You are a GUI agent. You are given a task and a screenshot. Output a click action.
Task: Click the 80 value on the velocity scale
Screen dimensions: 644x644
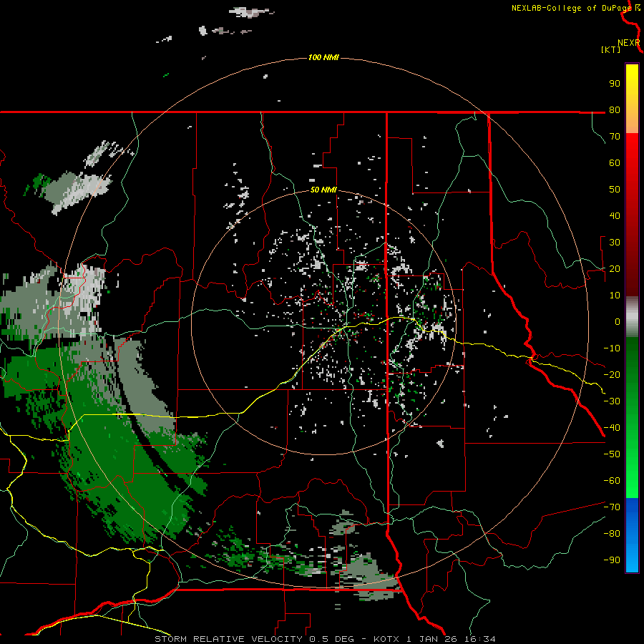point(615,110)
